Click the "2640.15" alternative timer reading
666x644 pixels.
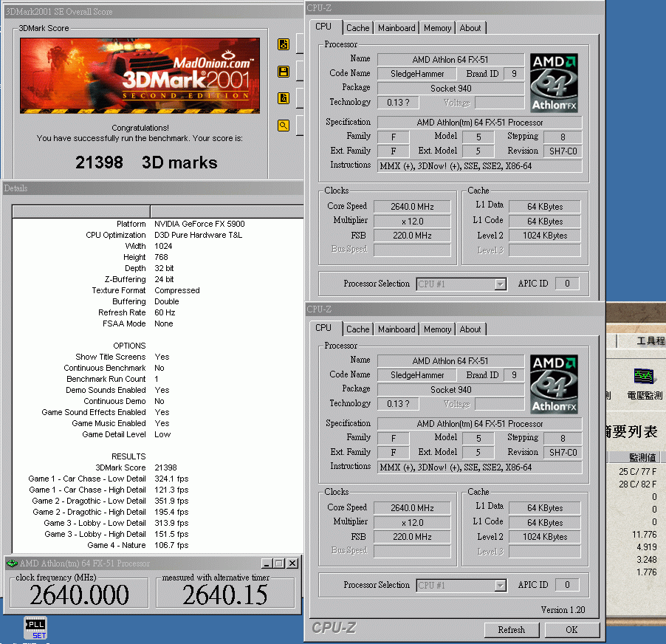tap(225, 595)
